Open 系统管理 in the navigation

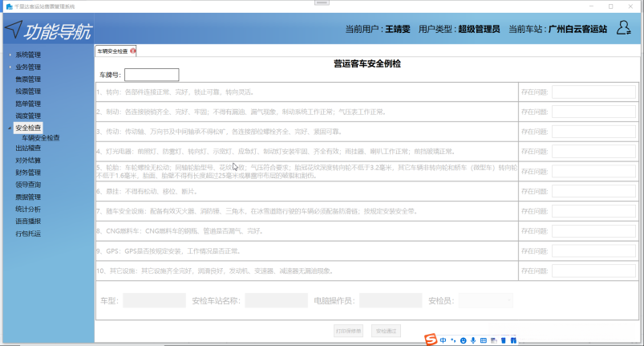point(28,55)
